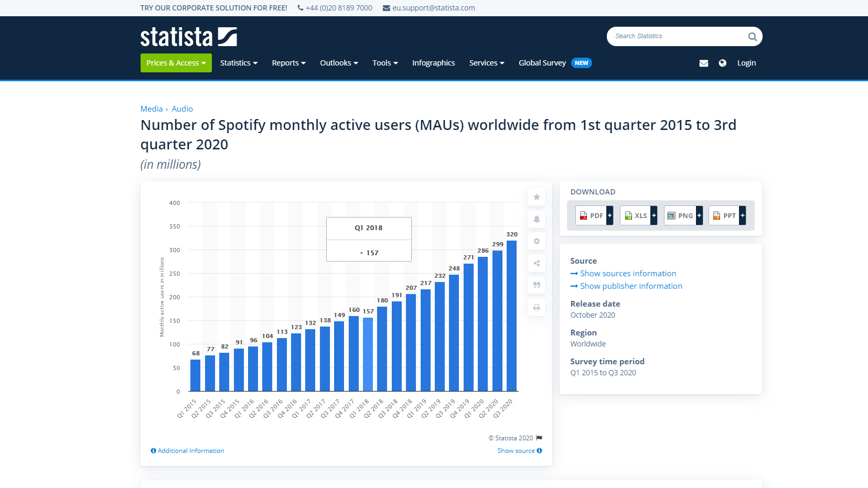Image resolution: width=868 pixels, height=488 pixels.
Task: Click the favorite star icon beside chart
Action: pyautogui.click(x=536, y=197)
